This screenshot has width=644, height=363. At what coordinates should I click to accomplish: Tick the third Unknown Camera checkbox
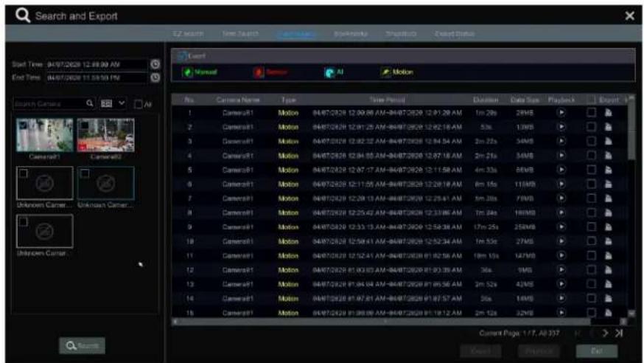(x=24, y=222)
